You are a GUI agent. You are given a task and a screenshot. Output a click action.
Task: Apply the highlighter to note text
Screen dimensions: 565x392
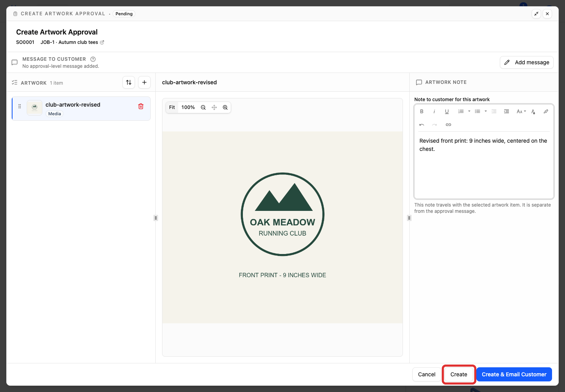pos(546,111)
